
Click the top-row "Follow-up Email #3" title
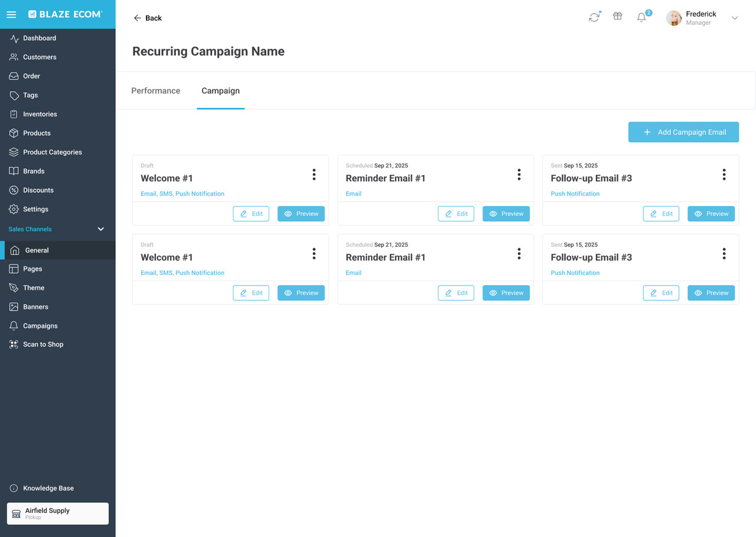(x=591, y=178)
